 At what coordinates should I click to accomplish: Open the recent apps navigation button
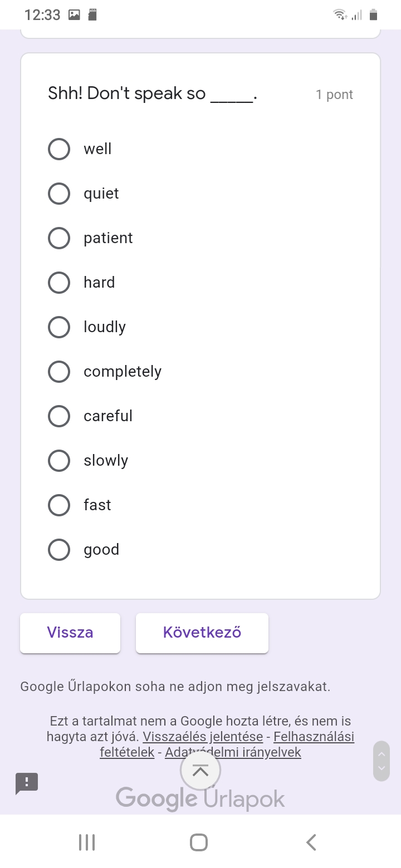pyautogui.click(x=87, y=842)
